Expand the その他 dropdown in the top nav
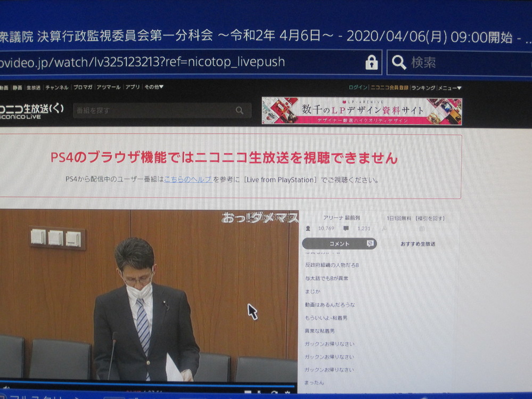Viewport: 532px width, 399px height. coord(154,87)
